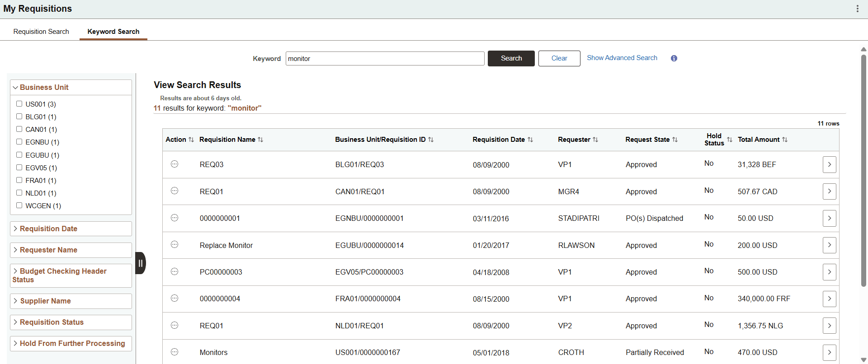Viewport: 868px width, 364px height.
Task: Click the scrollbar up arrow
Action: click(x=863, y=49)
